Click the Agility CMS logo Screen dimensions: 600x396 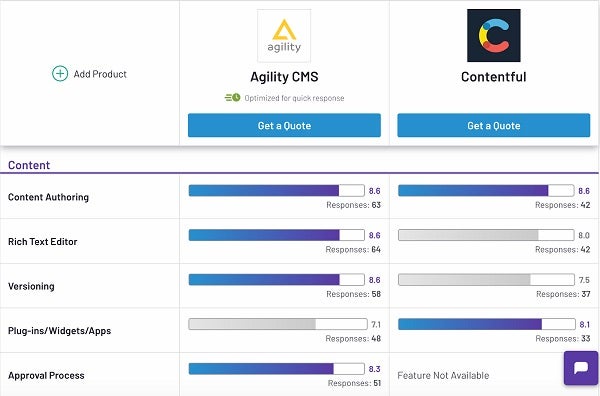(284, 36)
